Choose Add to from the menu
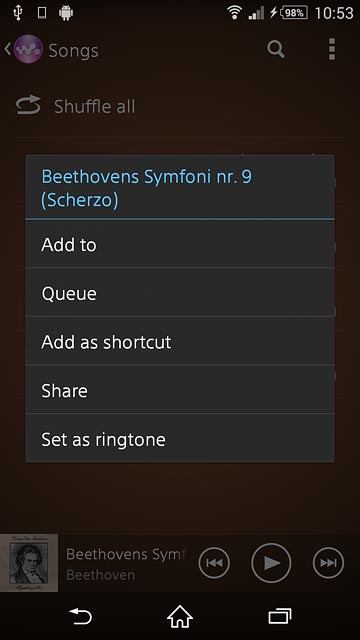 [180, 244]
